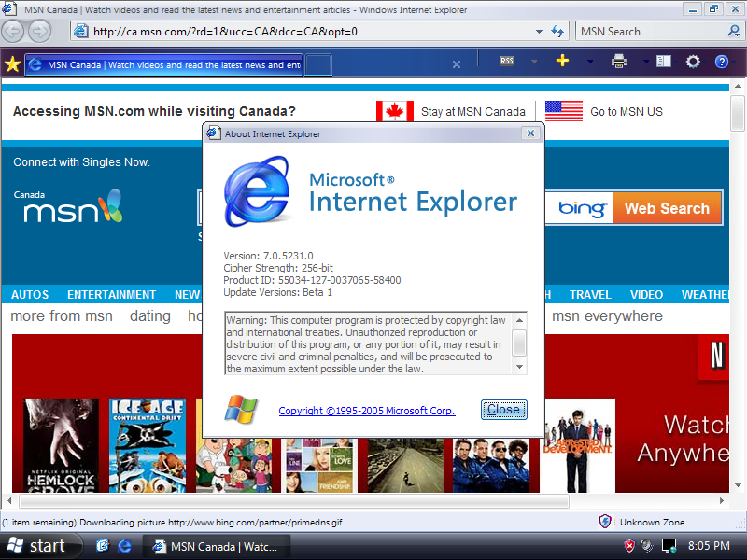
Task: Expand the dropdown arrow next to print icon
Action: (x=645, y=62)
